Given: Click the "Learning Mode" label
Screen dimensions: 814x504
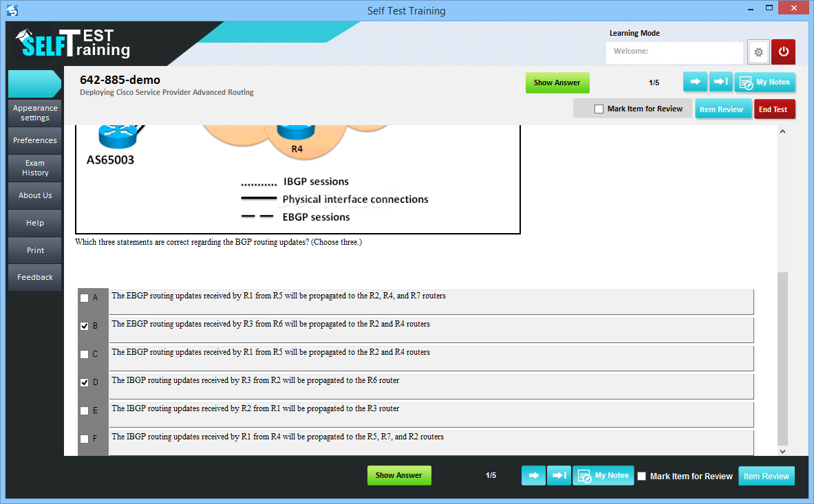Looking at the screenshot, I should (x=634, y=33).
